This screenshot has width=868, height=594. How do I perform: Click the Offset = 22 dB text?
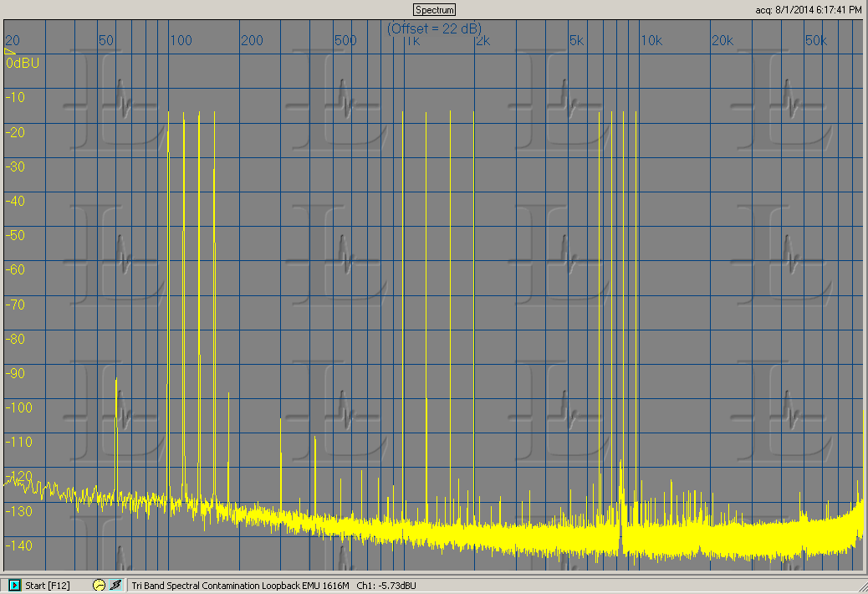[434, 28]
